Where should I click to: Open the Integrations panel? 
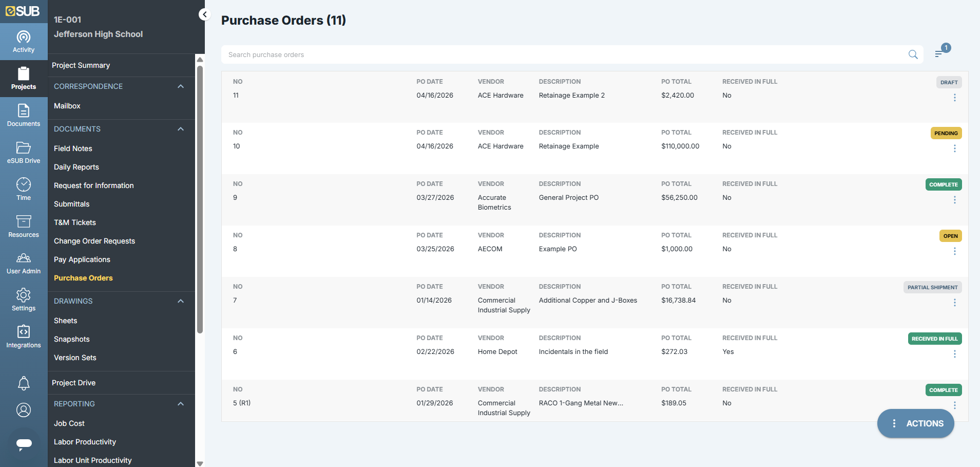pyautogui.click(x=24, y=337)
